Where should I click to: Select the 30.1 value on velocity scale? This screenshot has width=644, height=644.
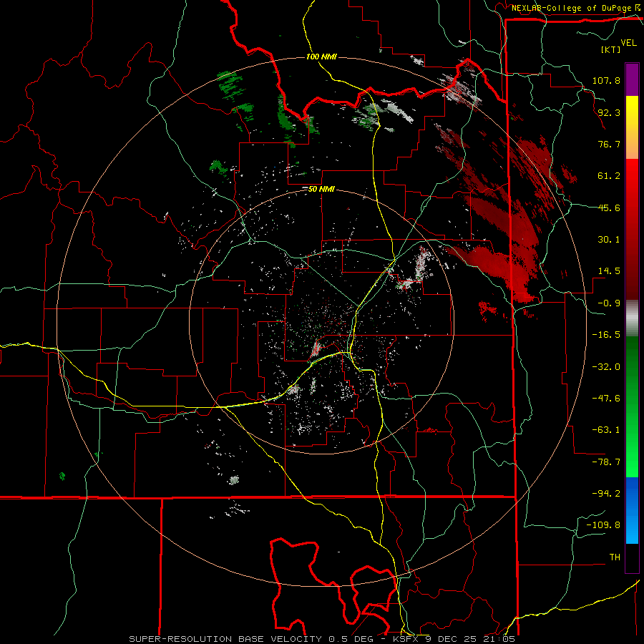click(x=609, y=240)
